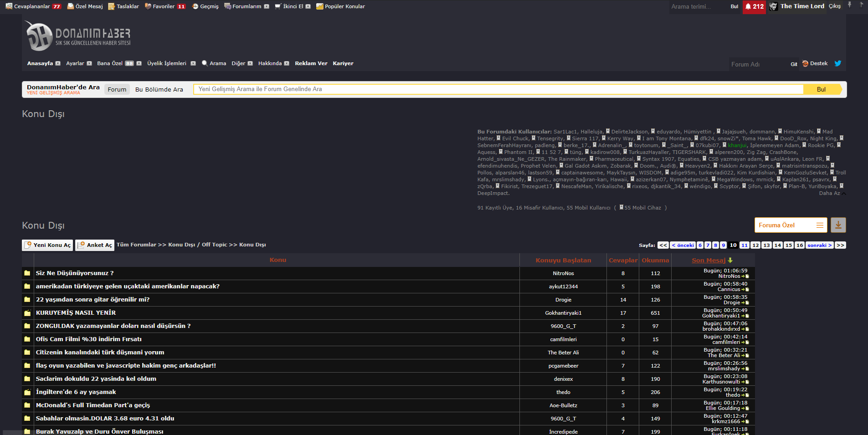Expand the Bana Özel dropdown arrow

pos(139,64)
